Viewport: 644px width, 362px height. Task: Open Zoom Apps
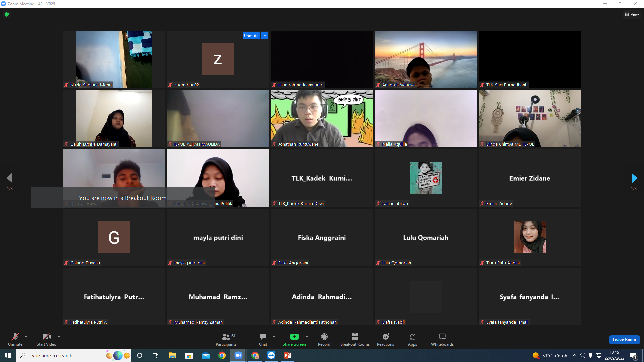tap(413, 339)
